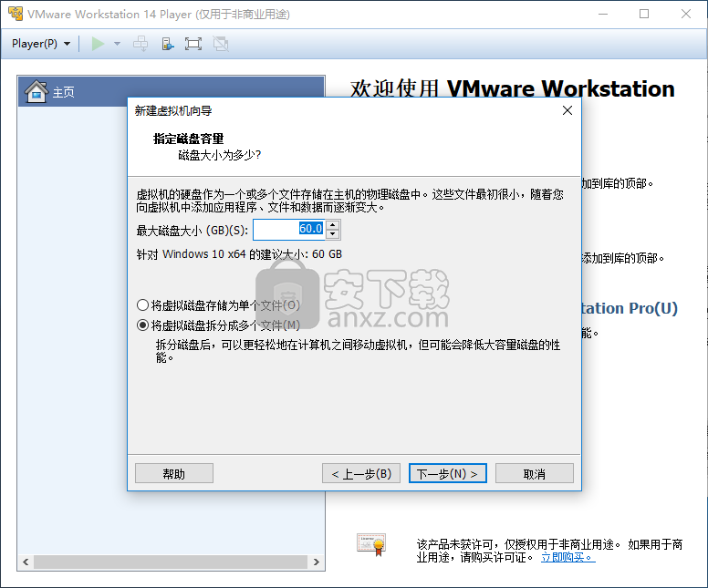Image resolution: width=708 pixels, height=588 pixels.
Task: Click the 指定磁盘容量 heading text
Action: click(x=188, y=139)
